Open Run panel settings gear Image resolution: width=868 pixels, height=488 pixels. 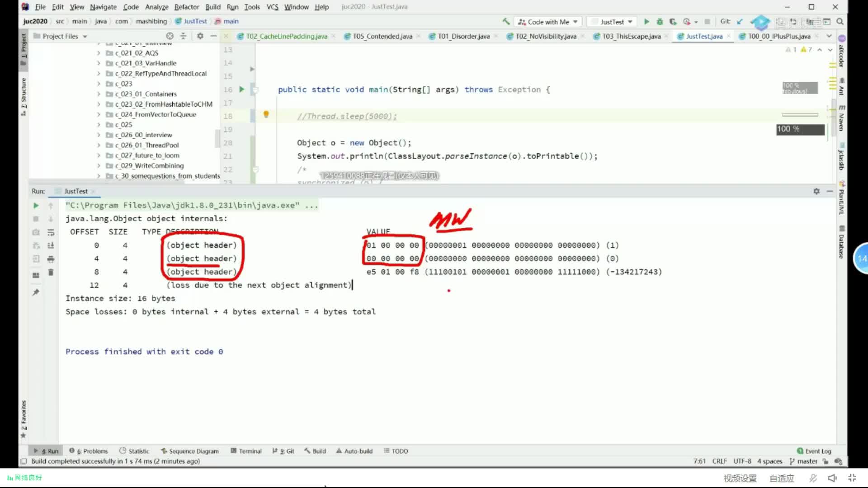click(816, 191)
